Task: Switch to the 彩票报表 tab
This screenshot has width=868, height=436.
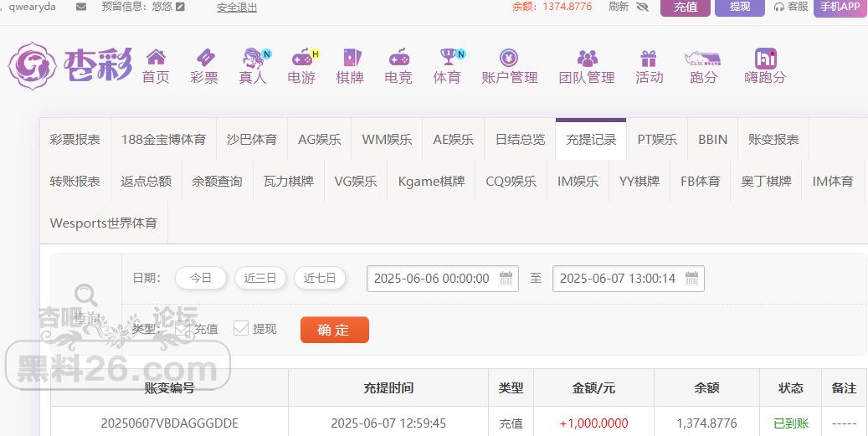Action: pos(75,140)
